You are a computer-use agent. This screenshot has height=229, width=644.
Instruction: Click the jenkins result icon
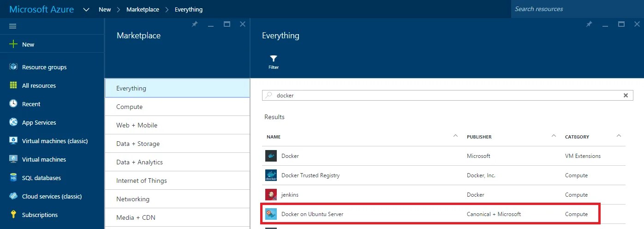[x=271, y=195]
